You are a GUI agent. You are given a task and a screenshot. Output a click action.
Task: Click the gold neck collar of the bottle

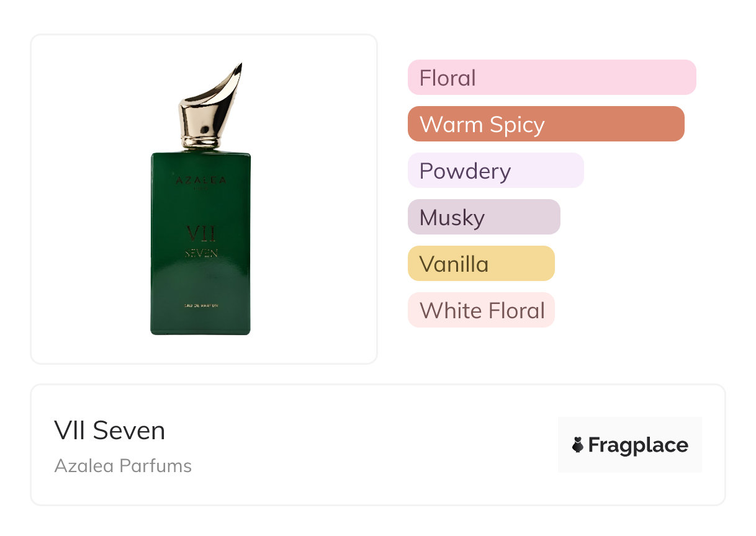tap(200, 141)
